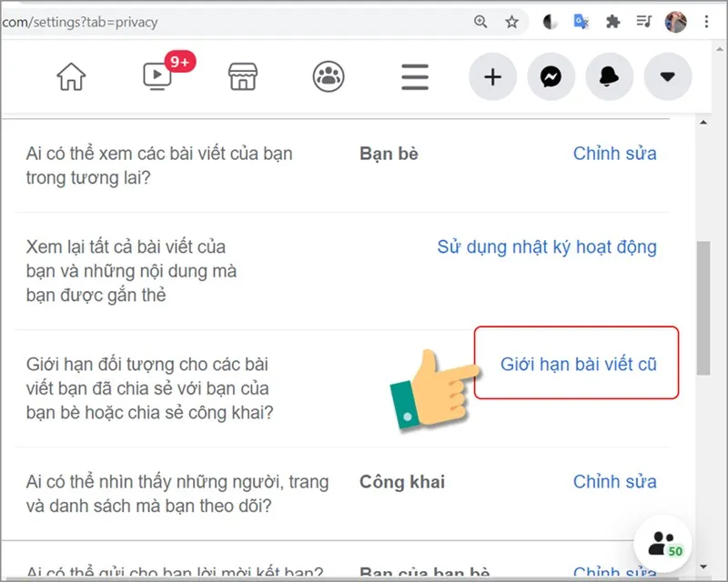Open the Create plus icon
Image resolution: width=728 pixels, height=582 pixels.
click(x=492, y=77)
